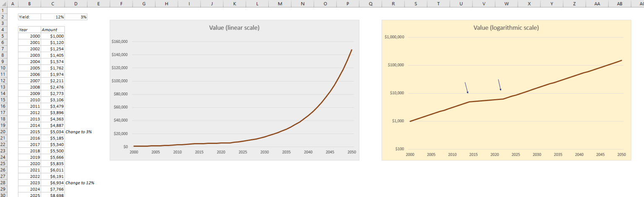Select the linear chart's $0 axis label
Screen dimensions: 644x197
pyautogui.click(x=125, y=147)
